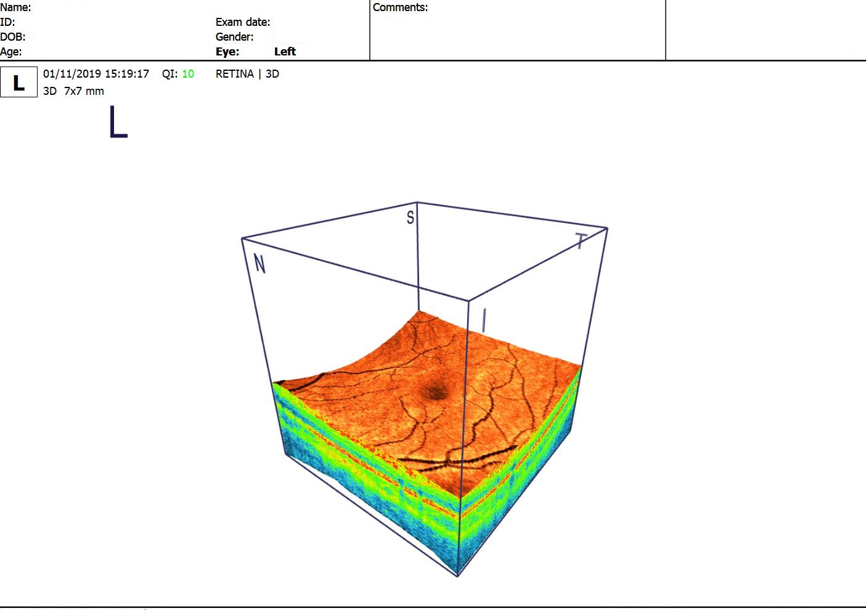Screen dimensions: 866x616
Task: Click the ID field label
Action: click(x=7, y=22)
